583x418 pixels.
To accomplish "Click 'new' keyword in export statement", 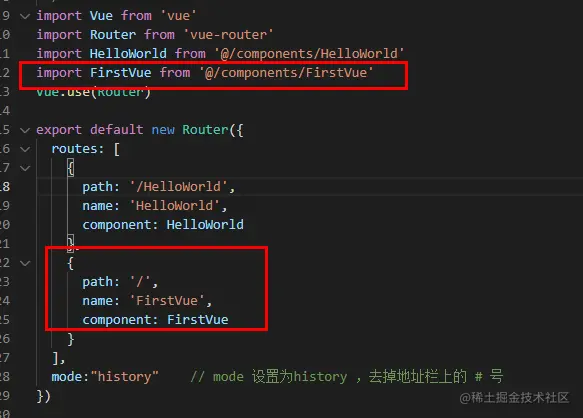I will [x=163, y=130].
